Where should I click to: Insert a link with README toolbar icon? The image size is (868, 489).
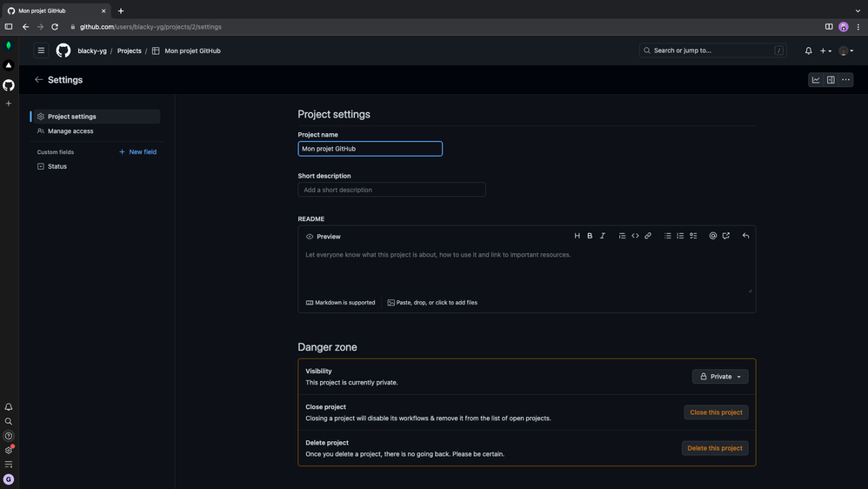coord(648,236)
